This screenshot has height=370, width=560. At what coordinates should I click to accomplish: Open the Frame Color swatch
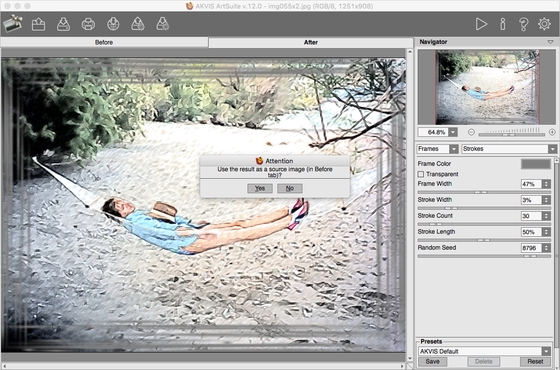pyautogui.click(x=536, y=164)
